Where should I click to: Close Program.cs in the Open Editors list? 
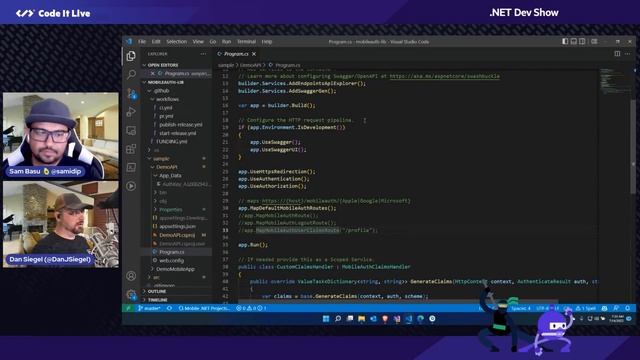(x=152, y=73)
